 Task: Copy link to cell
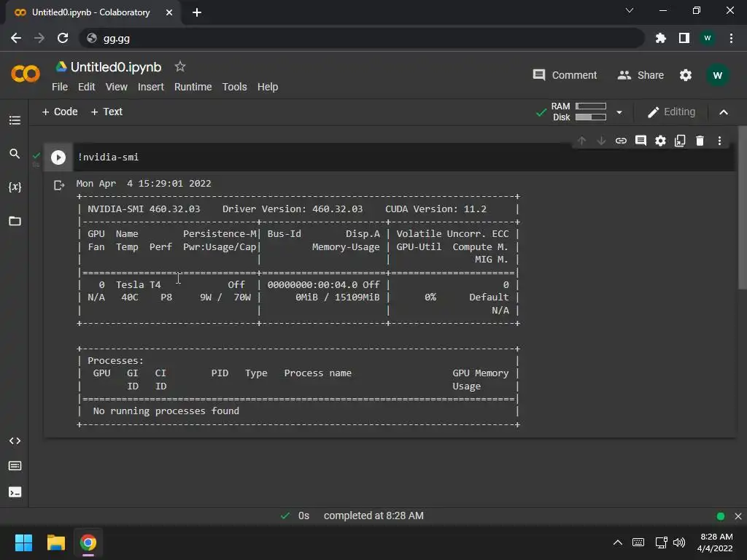(x=621, y=141)
